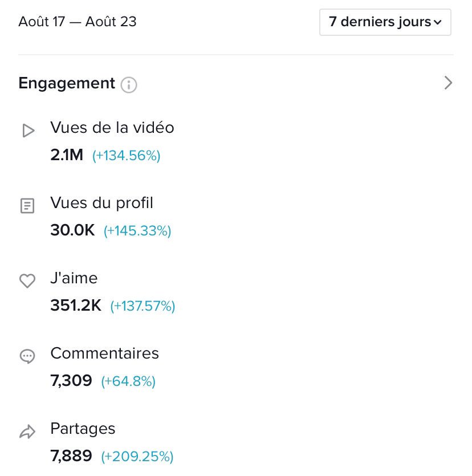Click the Commentaires speech bubble icon

click(27, 356)
